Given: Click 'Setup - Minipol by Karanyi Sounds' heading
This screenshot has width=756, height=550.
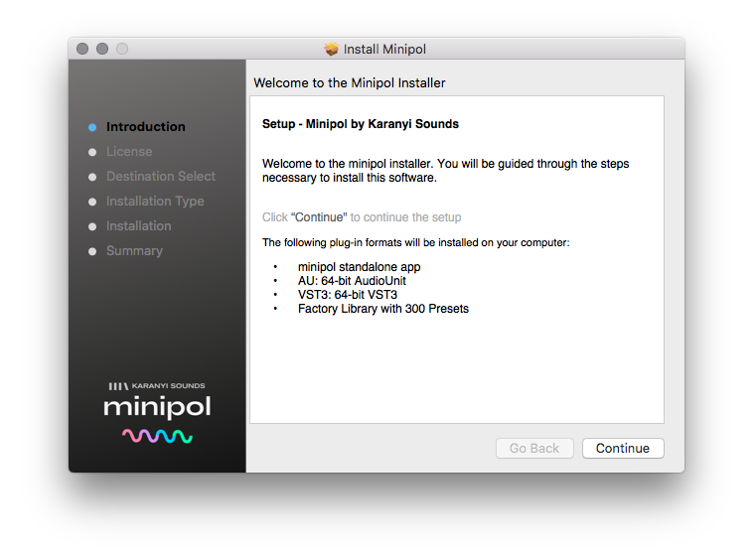Looking at the screenshot, I should [x=361, y=124].
